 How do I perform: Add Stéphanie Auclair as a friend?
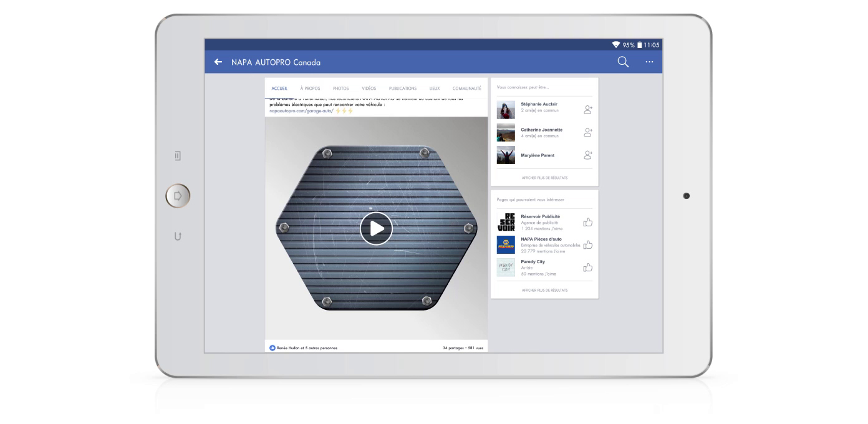587,110
